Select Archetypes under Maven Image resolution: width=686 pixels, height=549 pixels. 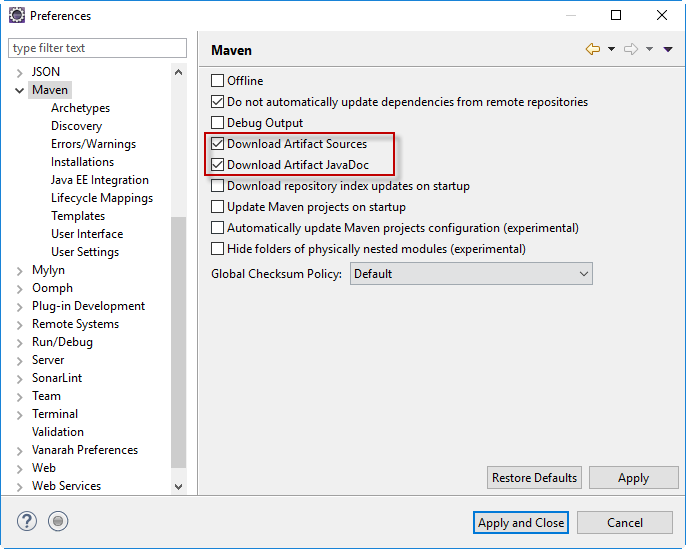coord(80,108)
